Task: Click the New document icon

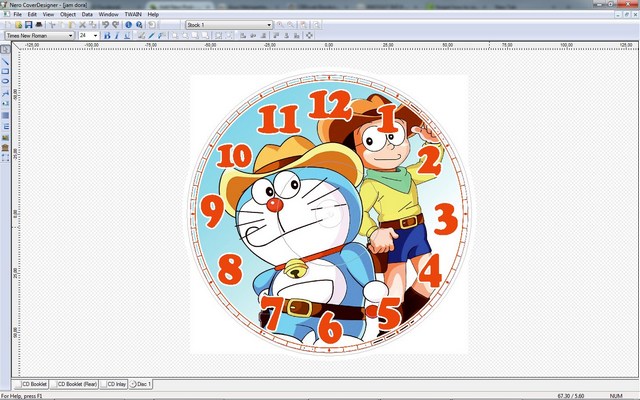Action: tap(9, 25)
